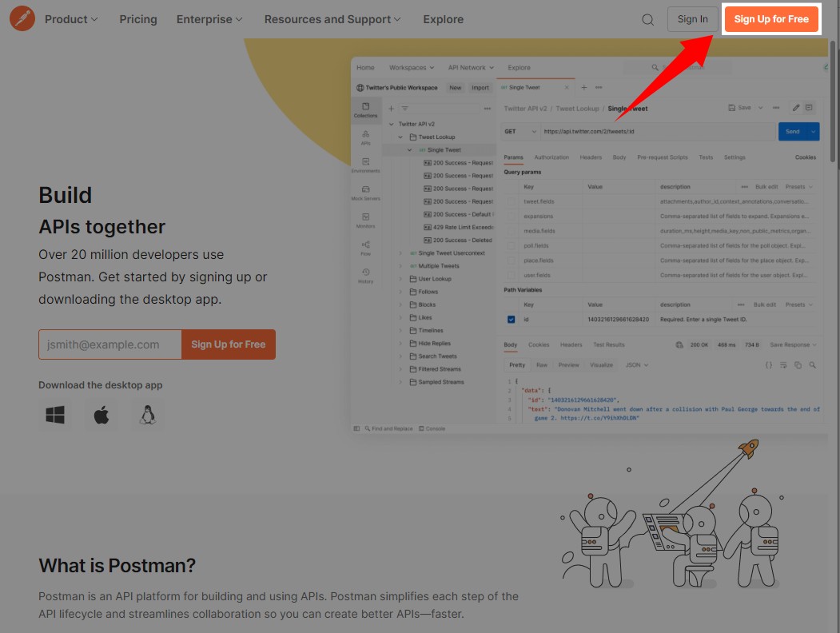Click the copy response icon

coord(798,365)
